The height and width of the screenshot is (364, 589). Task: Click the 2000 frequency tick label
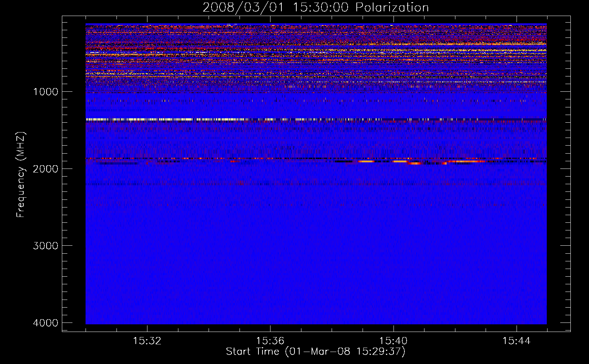(46, 169)
